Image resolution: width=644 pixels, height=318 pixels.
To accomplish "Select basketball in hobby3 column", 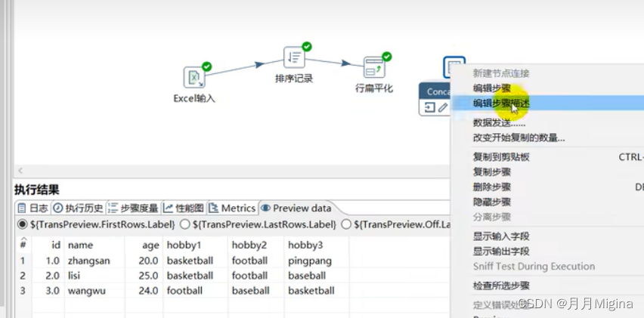I will (316, 291).
